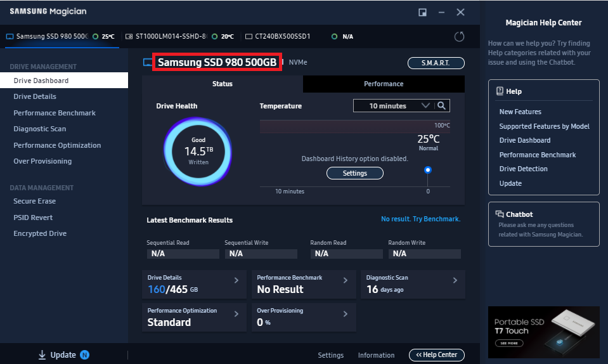Click the Help book icon
Image resolution: width=608 pixels, height=364 pixels.
point(500,91)
